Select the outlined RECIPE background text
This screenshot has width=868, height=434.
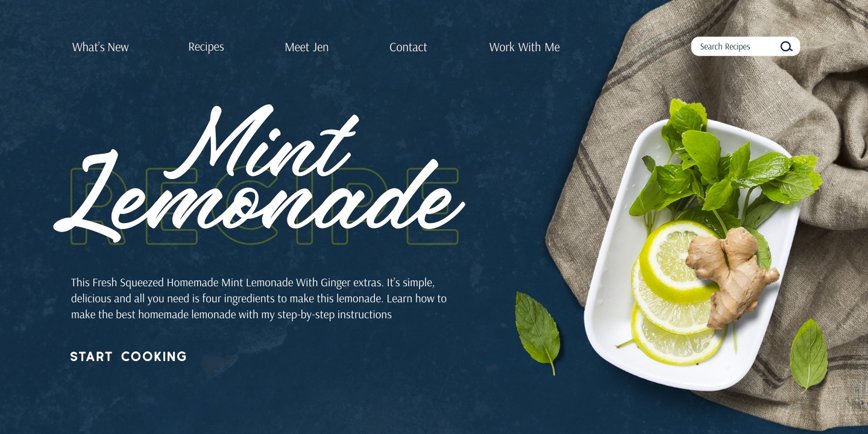coord(265,206)
